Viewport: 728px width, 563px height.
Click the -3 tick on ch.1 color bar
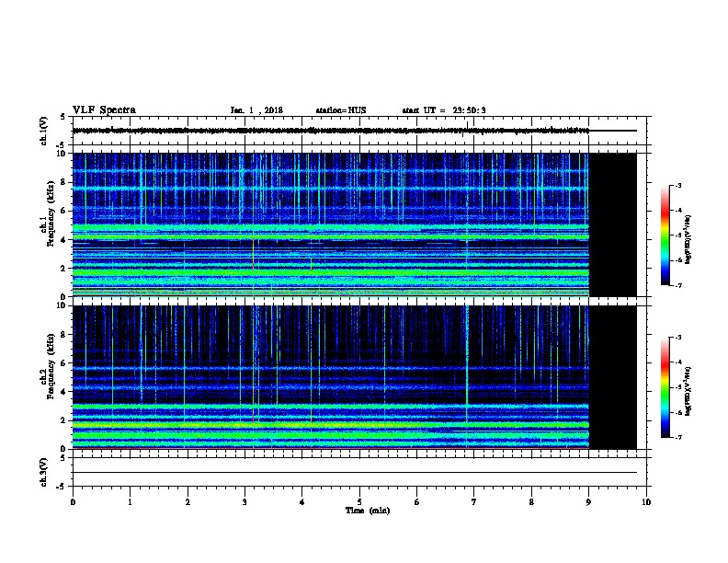point(677,185)
